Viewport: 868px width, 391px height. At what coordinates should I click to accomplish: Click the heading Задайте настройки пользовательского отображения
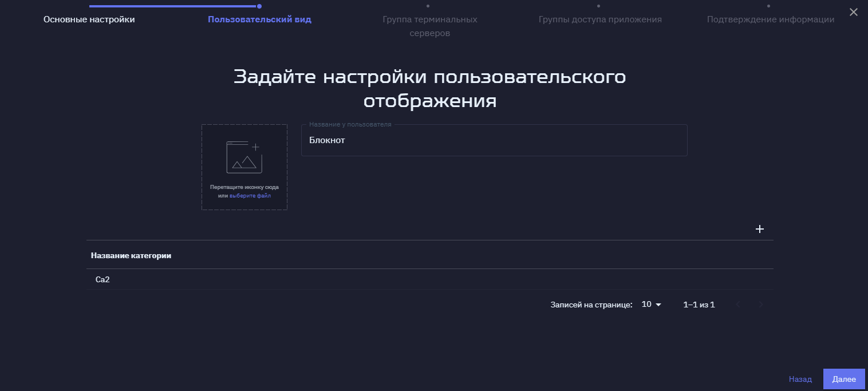[430, 89]
